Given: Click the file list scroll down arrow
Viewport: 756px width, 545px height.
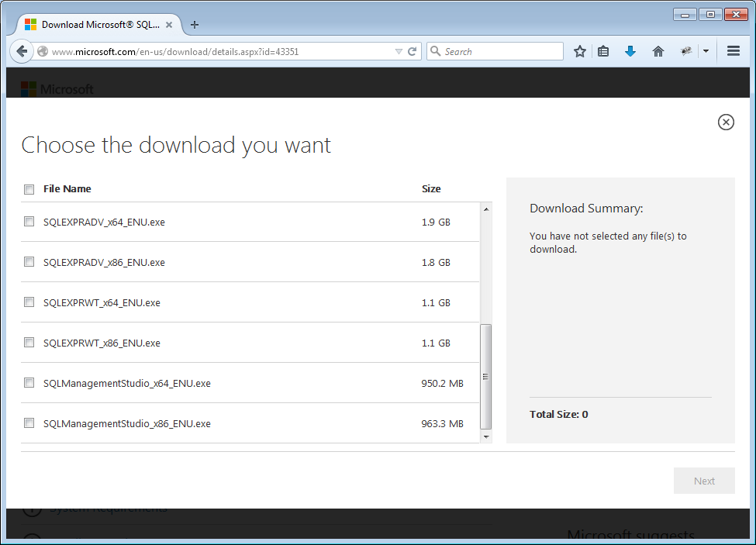Looking at the screenshot, I should [486, 437].
